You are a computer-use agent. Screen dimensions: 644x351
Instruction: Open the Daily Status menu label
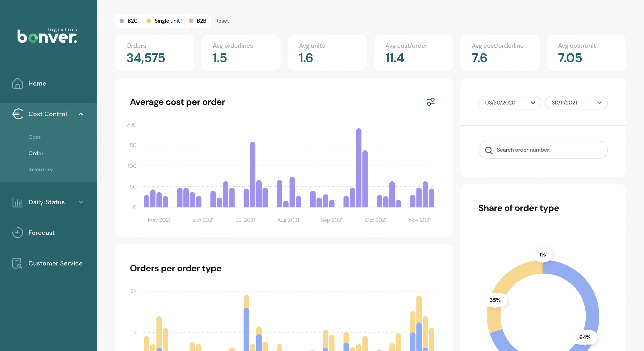click(x=47, y=202)
